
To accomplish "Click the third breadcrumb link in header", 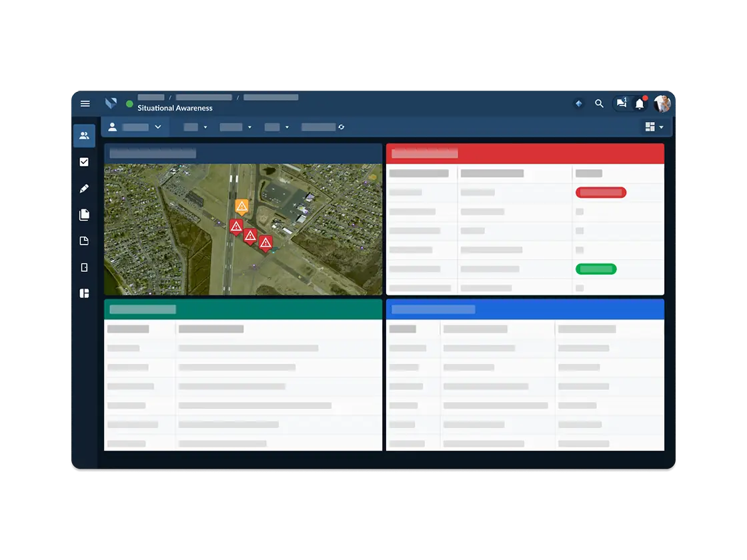I will 271,97.
